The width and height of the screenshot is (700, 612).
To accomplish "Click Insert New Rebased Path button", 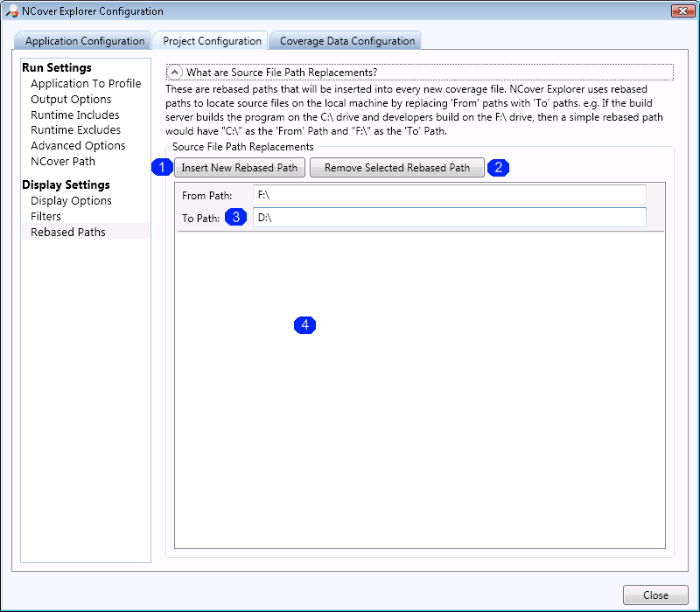I will 239,168.
